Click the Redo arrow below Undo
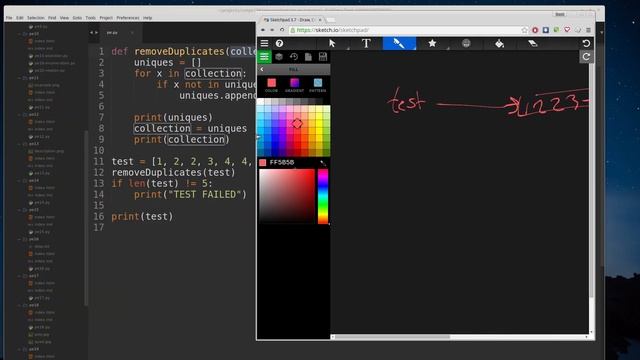The height and width of the screenshot is (360, 640). tap(586, 57)
